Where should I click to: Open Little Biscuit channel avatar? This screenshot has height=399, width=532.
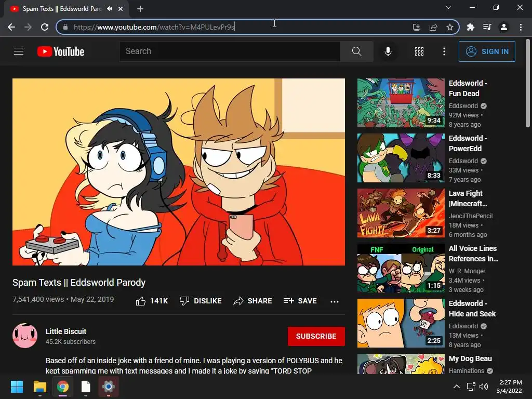[x=25, y=336]
